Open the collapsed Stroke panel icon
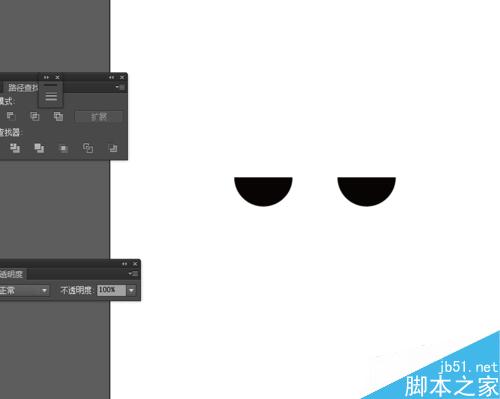Screen dimensions: 500x399 (x=51, y=96)
